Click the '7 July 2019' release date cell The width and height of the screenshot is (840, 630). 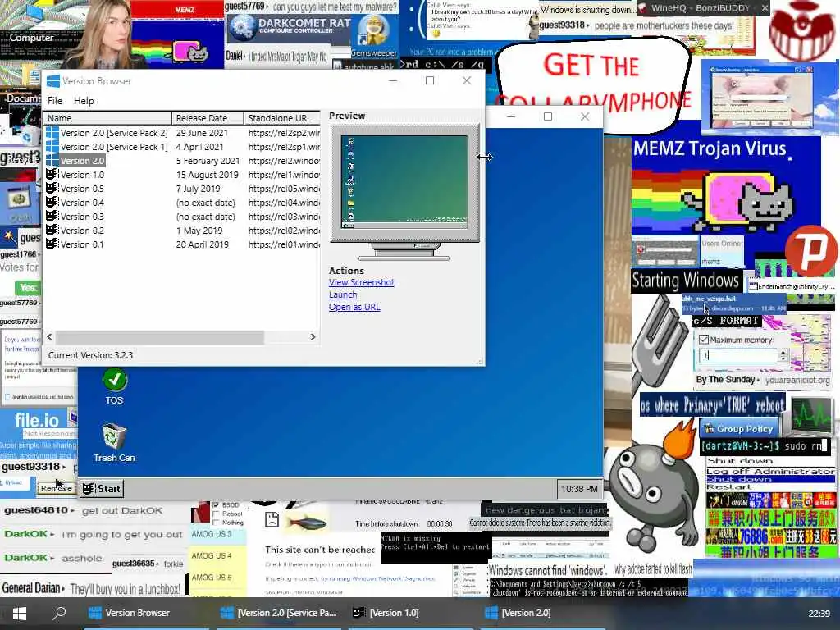(x=199, y=189)
